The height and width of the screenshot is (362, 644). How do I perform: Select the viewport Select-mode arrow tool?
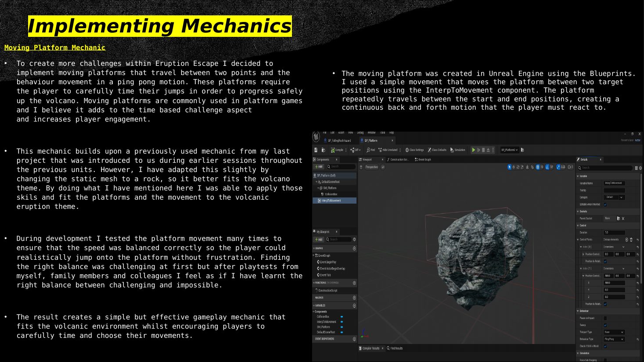(x=510, y=167)
